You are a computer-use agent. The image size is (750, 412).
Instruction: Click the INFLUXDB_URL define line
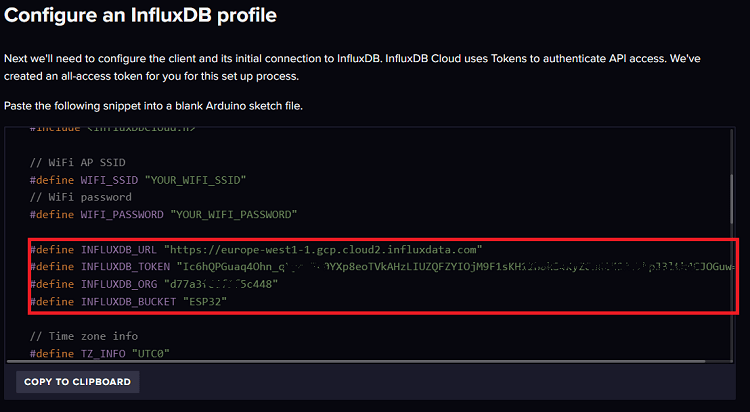click(256, 248)
